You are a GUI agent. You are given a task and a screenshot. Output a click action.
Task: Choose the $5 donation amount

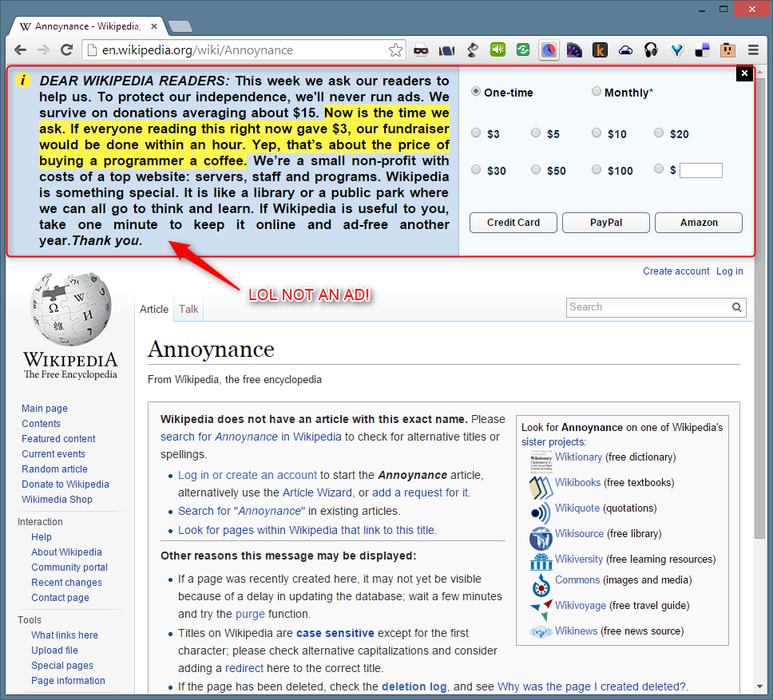[x=536, y=133]
